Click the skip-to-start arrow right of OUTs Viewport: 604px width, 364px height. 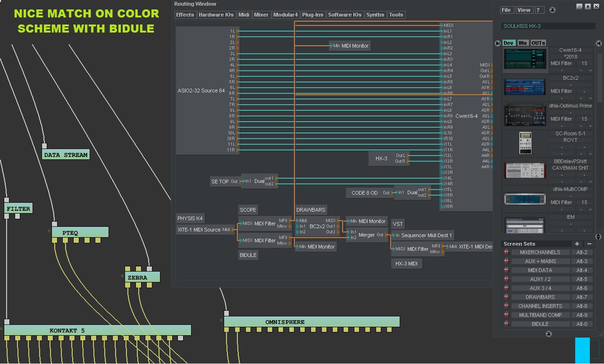pos(598,43)
